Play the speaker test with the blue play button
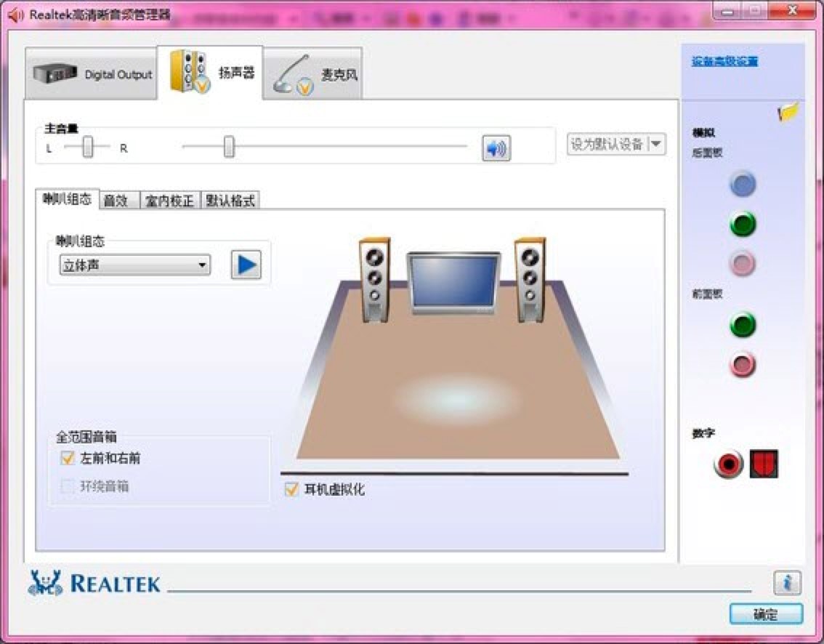Viewport: 824px width, 644px height. (244, 265)
